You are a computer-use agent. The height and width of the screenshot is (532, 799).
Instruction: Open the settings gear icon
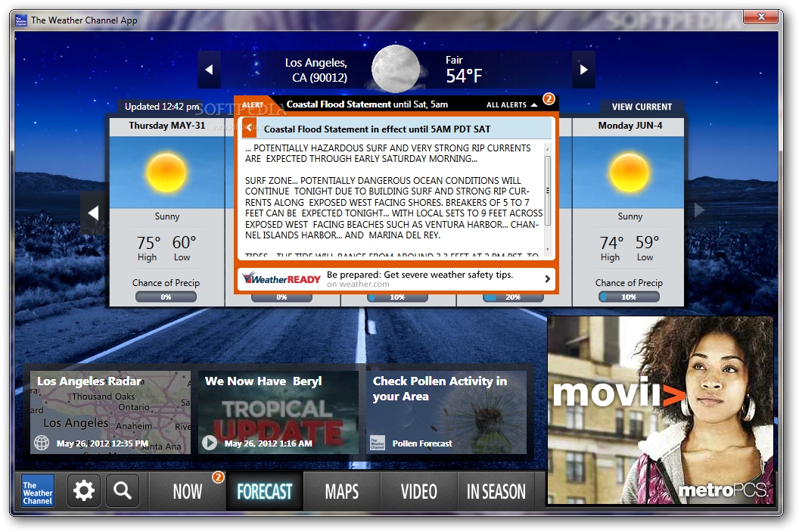[83, 490]
